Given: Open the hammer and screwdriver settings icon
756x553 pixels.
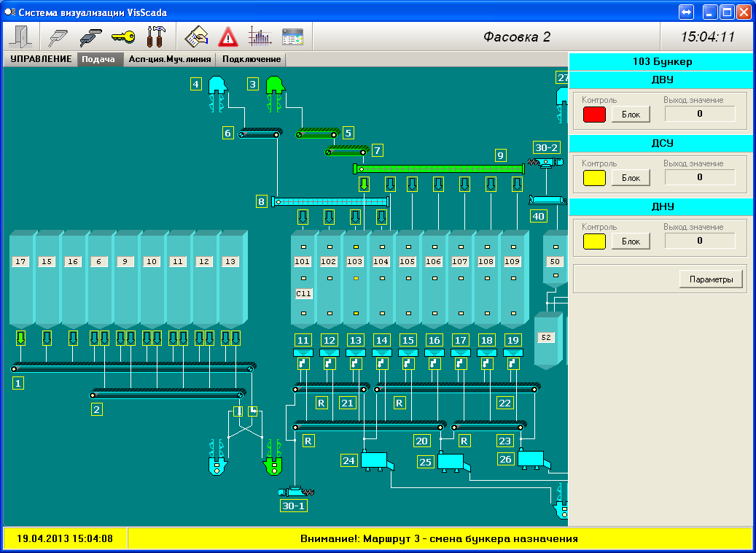Looking at the screenshot, I should (x=155, y=36).
